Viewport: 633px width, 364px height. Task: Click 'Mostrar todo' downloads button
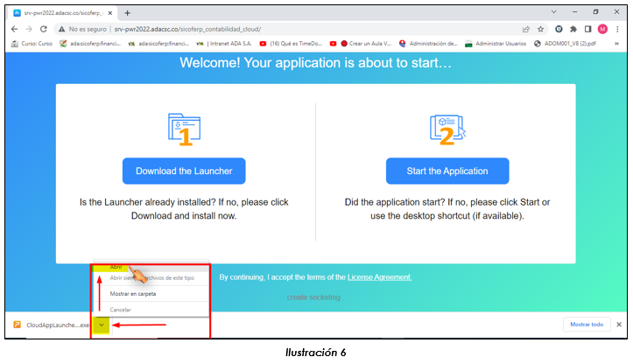(x=586, y=325)
